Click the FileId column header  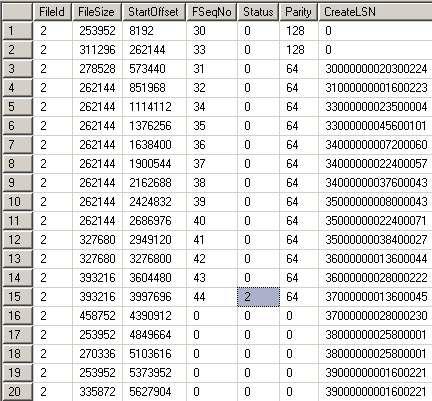point(52,12)
